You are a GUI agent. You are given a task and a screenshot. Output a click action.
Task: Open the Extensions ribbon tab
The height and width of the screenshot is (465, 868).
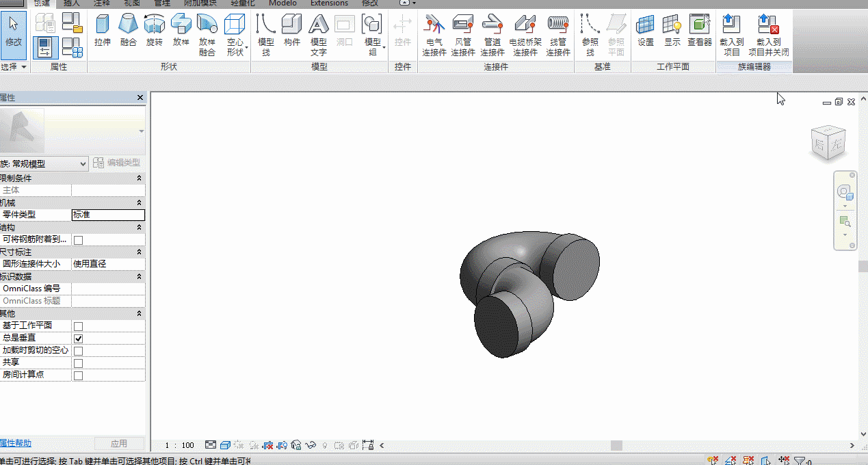(329, 3)
